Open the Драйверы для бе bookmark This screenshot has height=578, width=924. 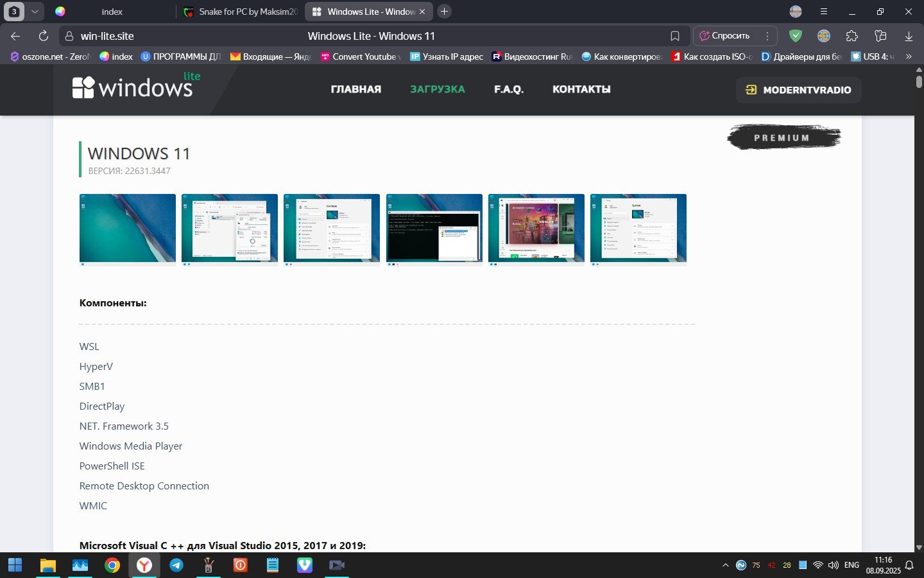pyautogui.click(x=801, y=57)
